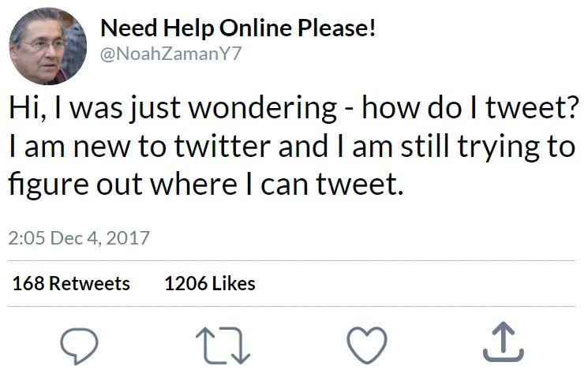
Task: Click the number 168 in the retweet count
Action: pyautogui.click(x=28, y=283)
